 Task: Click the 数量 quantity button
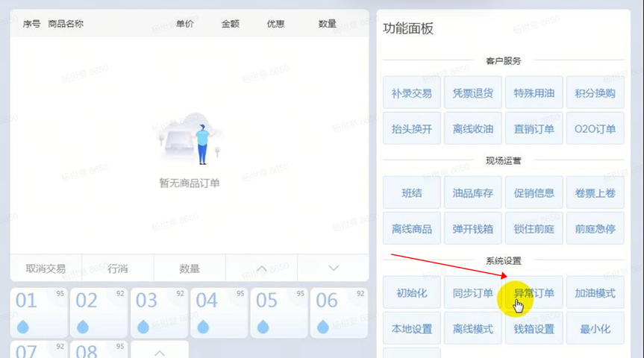[x=190, y=268]
